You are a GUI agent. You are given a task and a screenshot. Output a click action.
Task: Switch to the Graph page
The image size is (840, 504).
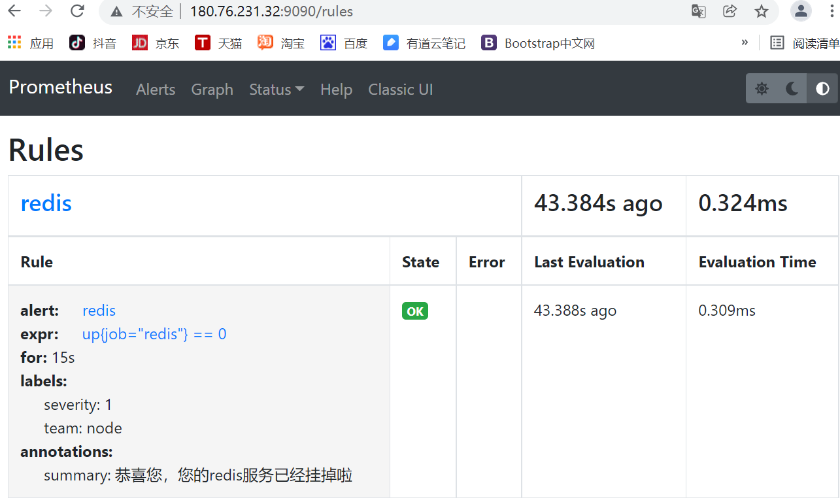click(212, 90)
